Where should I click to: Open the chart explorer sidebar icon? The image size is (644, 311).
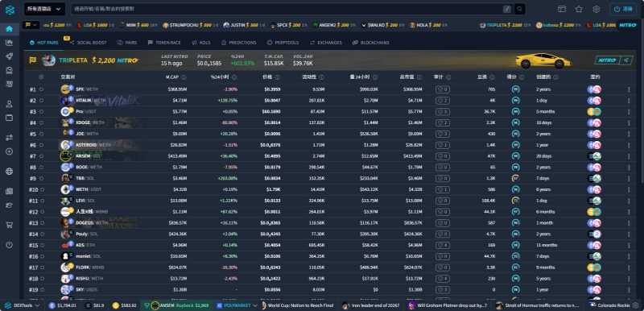pos(10,43)
